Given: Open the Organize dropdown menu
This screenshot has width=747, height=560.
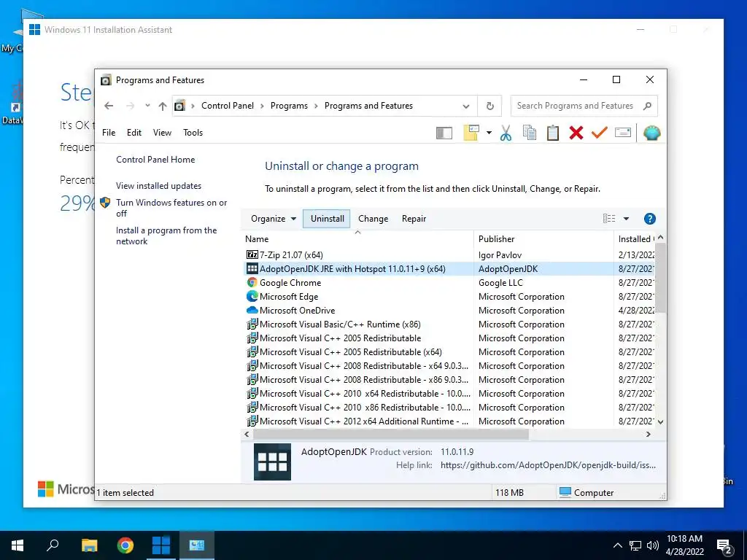Looking at the screenshot, I should tap(274, 219).
